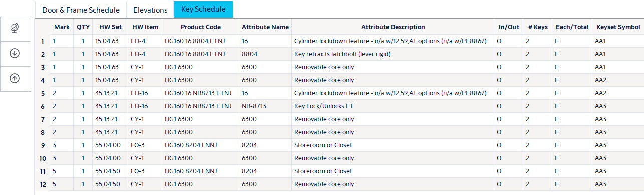Click CY-1 HW item in row 8

(137, 132)
